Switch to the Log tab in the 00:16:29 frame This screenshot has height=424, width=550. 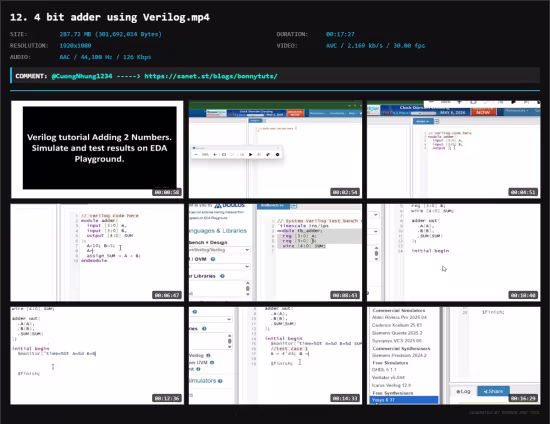(x=464, y=391)
